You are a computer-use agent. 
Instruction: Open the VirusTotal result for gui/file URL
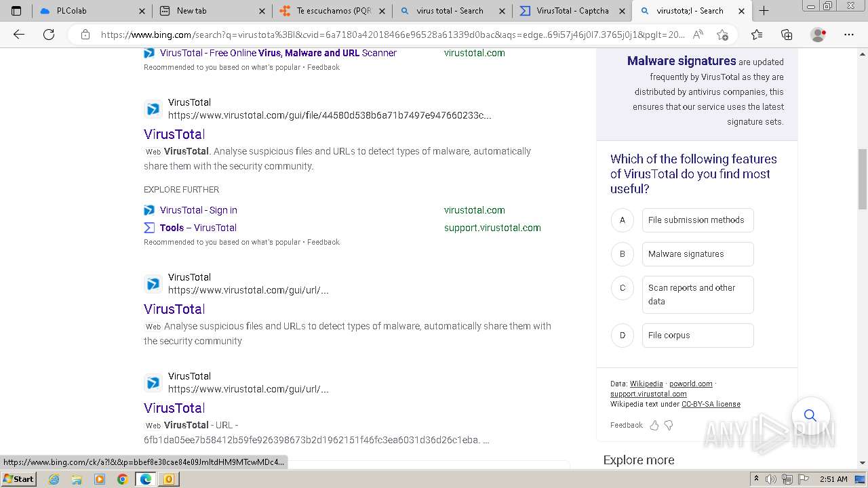(x=174, y=134)
